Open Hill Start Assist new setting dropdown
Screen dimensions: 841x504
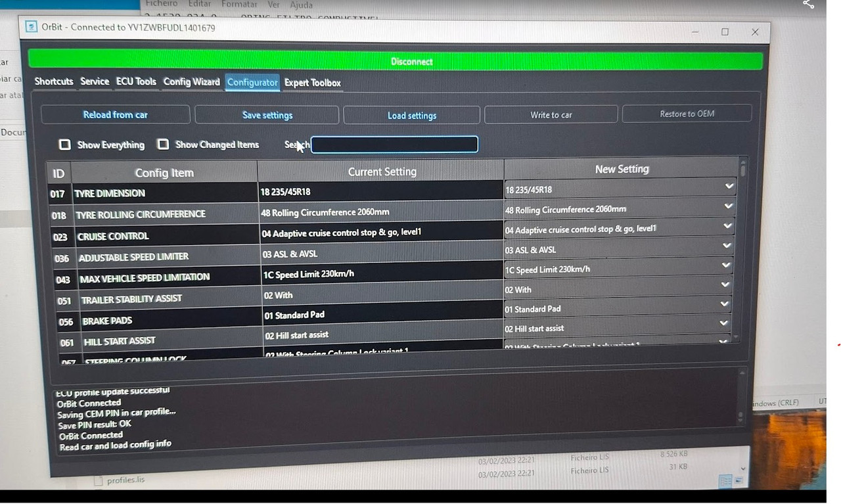(x=724, y=323)
